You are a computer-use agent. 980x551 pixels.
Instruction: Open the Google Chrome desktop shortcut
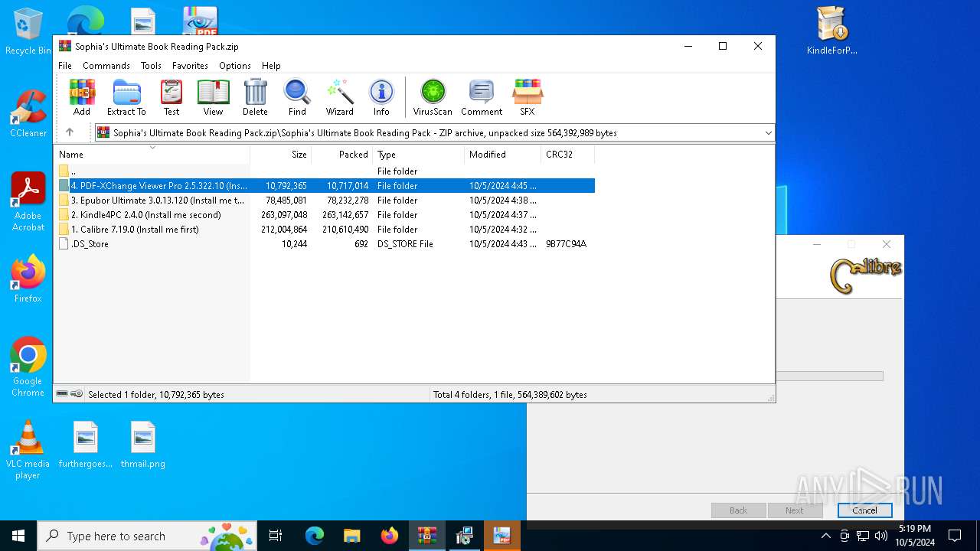(x=28, y=367)
